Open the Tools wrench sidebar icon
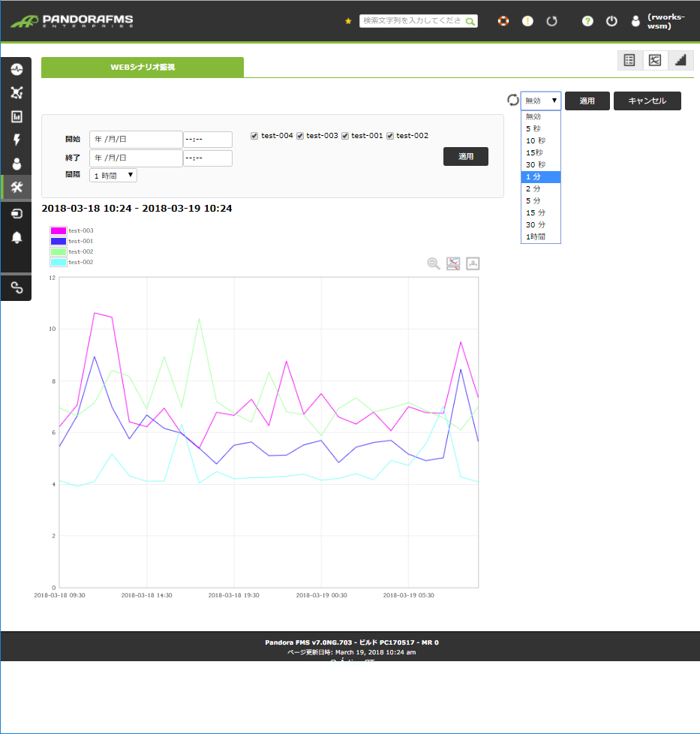This screenshot has height=734, width=700. (17, 187)
